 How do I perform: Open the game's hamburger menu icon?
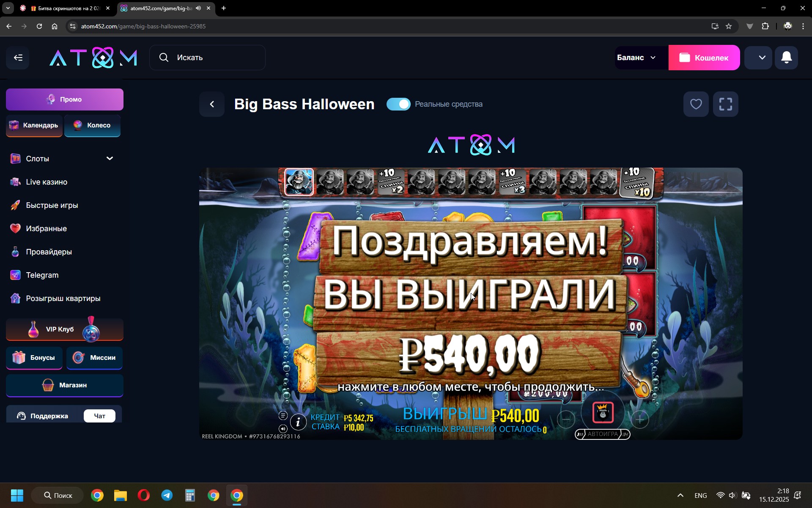pyautogui.click(x=283, y=415)
